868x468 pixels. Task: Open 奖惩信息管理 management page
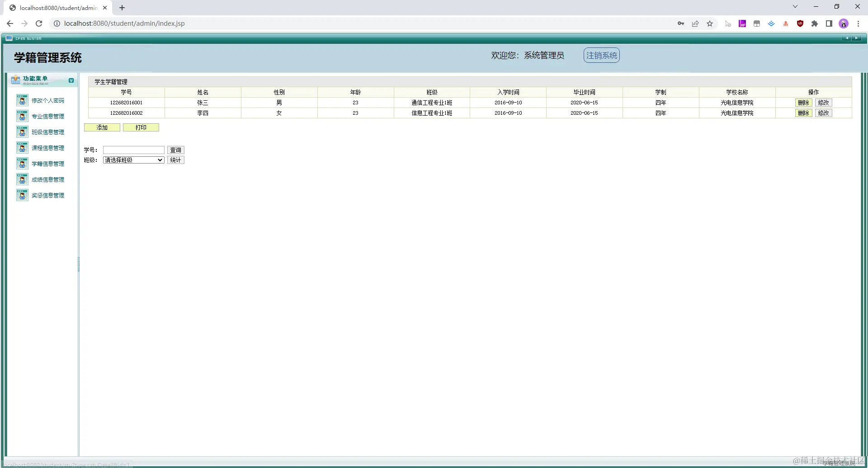pos(48,195)
